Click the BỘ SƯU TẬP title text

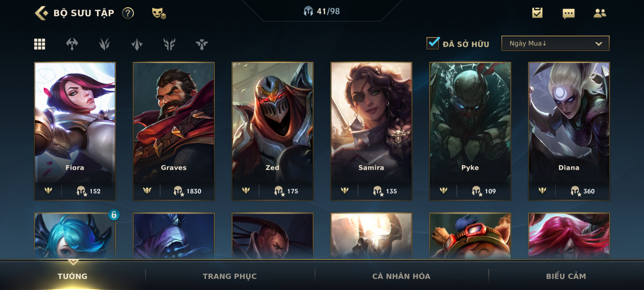point(84,13)
